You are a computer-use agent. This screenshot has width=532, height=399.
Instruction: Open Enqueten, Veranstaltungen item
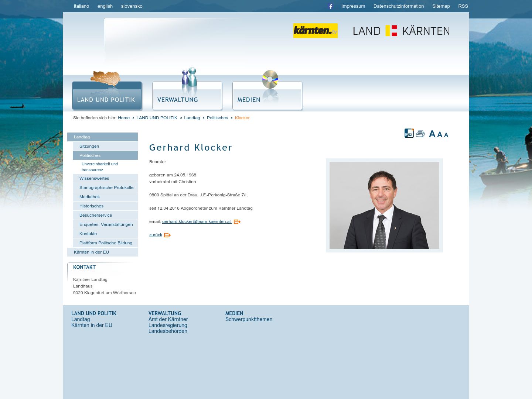105,224
